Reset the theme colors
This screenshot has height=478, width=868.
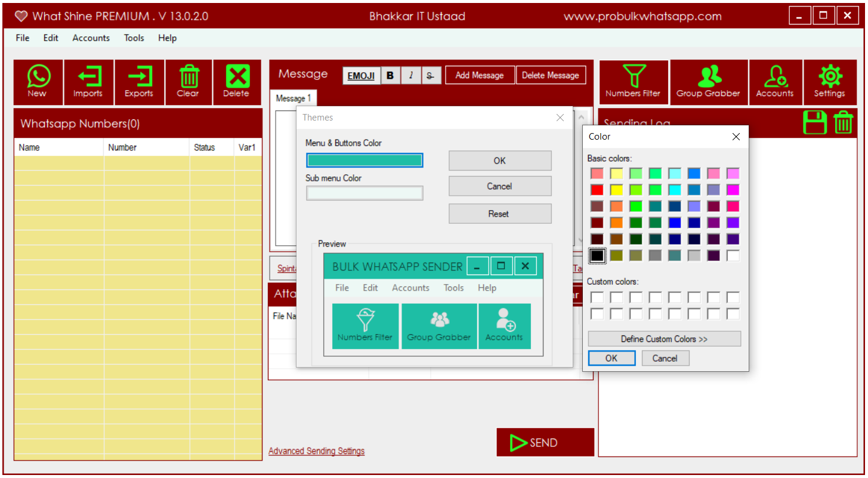[x=500, y=214]
